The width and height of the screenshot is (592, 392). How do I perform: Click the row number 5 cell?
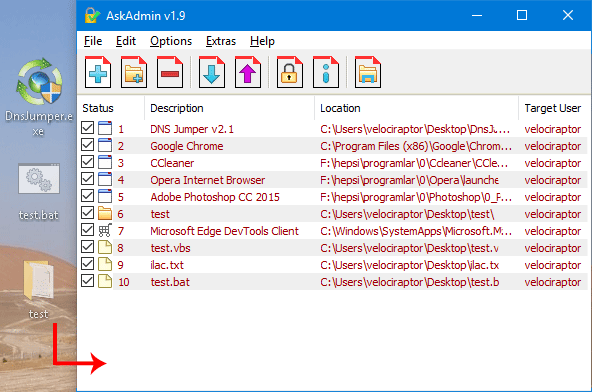coord(121,197)
